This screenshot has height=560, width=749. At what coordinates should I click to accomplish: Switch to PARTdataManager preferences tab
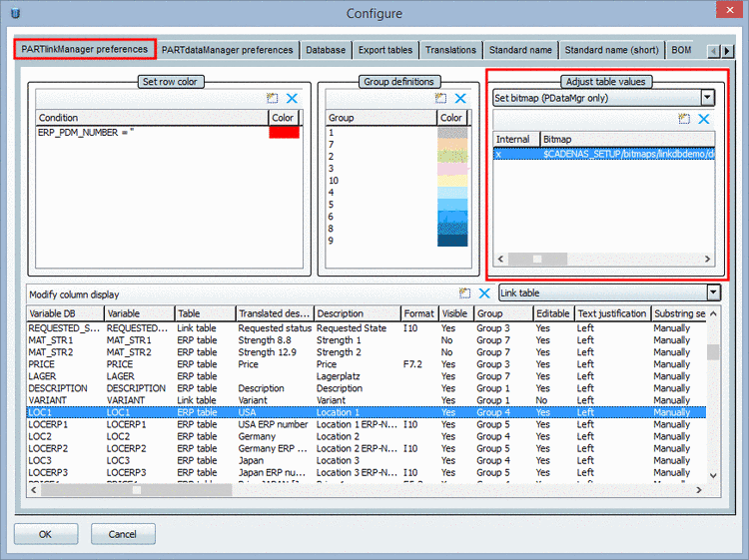228,50
